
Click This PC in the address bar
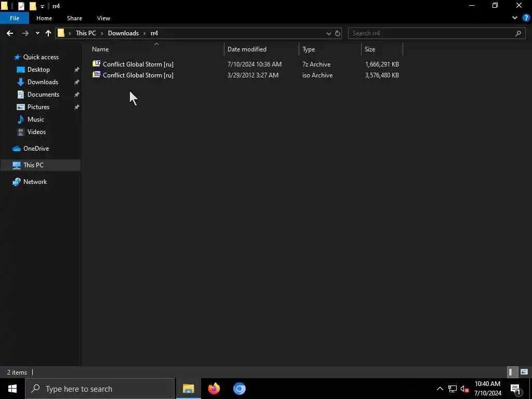(x=86, y=33)
